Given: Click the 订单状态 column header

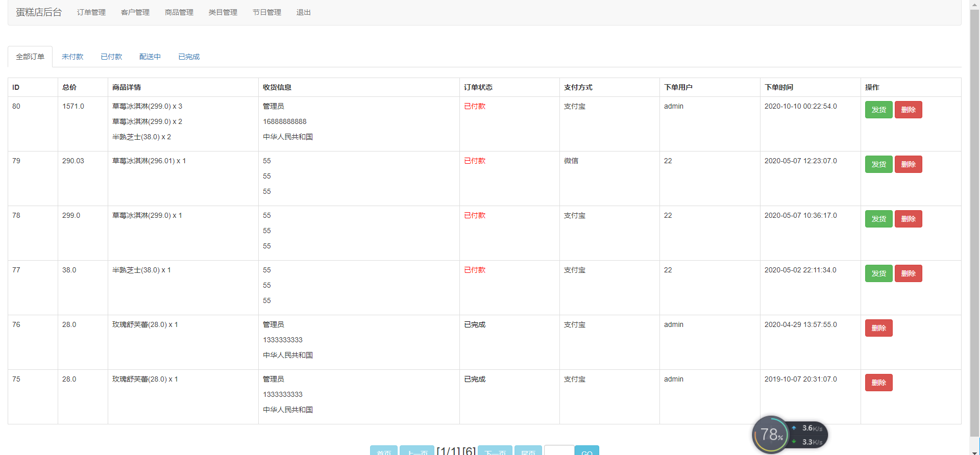Looking at the screenshot, I should pyautogui.click(x=478, y=87).
